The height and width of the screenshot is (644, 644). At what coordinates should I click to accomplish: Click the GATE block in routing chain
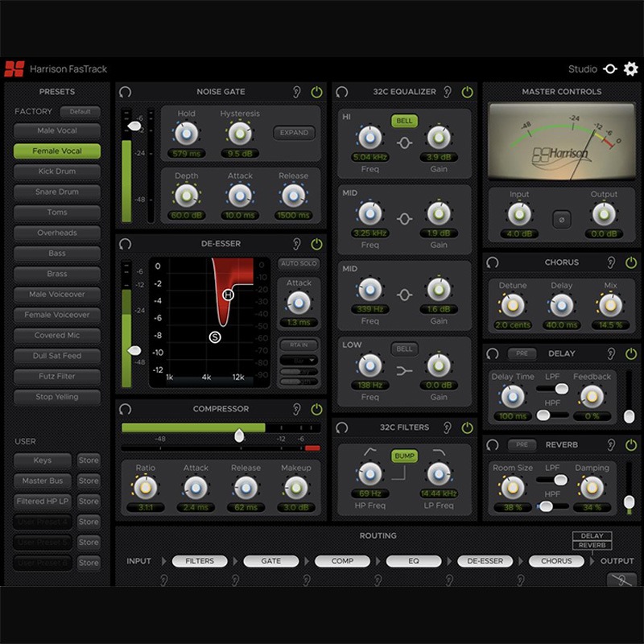coord(271,561)
